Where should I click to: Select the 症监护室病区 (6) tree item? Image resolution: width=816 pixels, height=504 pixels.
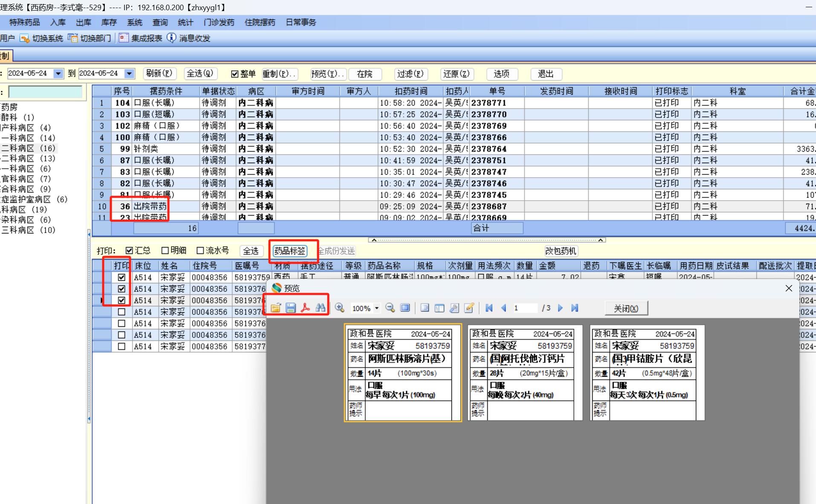34,199
